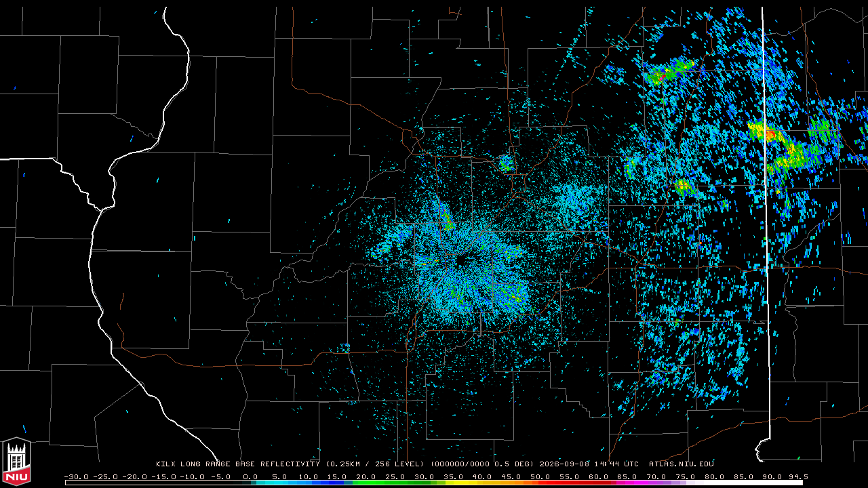The width and height of the screenshot is (868, 488).
Task: Click the 0.25KM / 256 LEVEL resolution text
Action: [x=374, y=464]
